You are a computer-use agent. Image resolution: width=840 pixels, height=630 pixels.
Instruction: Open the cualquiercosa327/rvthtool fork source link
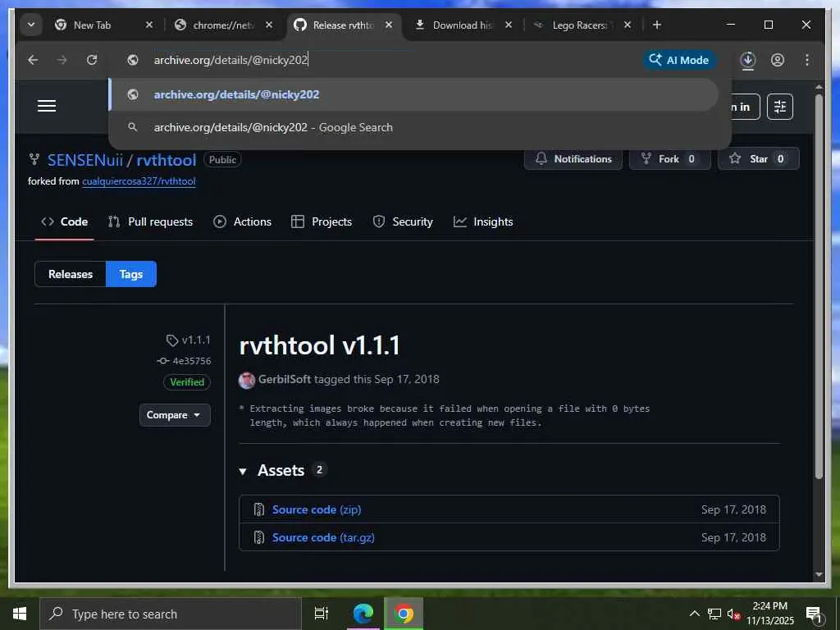(x=139, y=181)
